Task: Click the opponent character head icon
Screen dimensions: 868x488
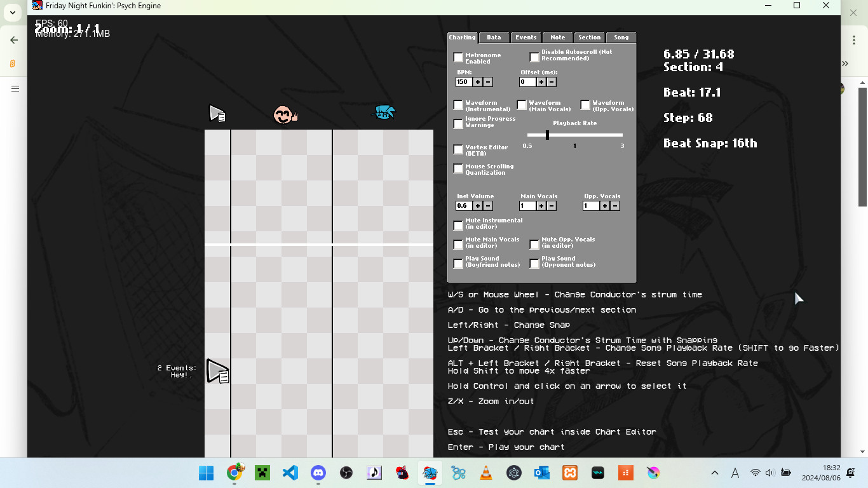Action: 285,114
